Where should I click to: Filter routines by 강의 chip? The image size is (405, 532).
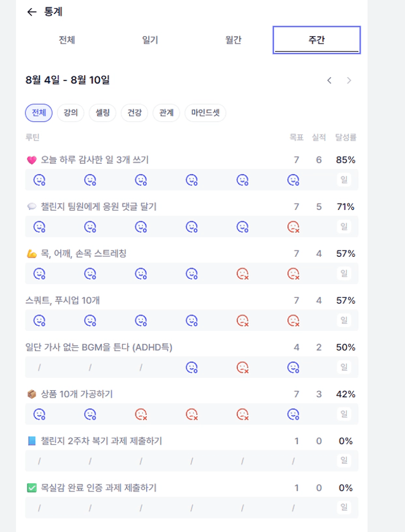[71, 113]
